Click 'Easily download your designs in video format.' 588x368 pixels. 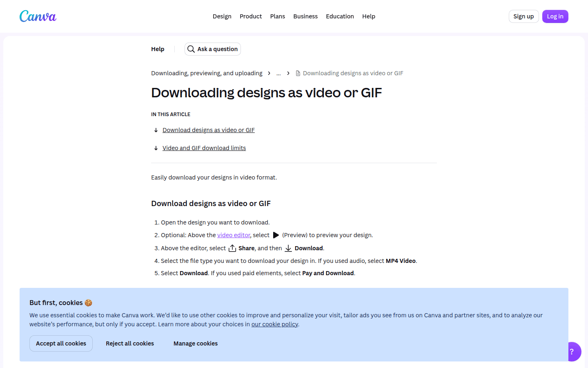point(214,177)
